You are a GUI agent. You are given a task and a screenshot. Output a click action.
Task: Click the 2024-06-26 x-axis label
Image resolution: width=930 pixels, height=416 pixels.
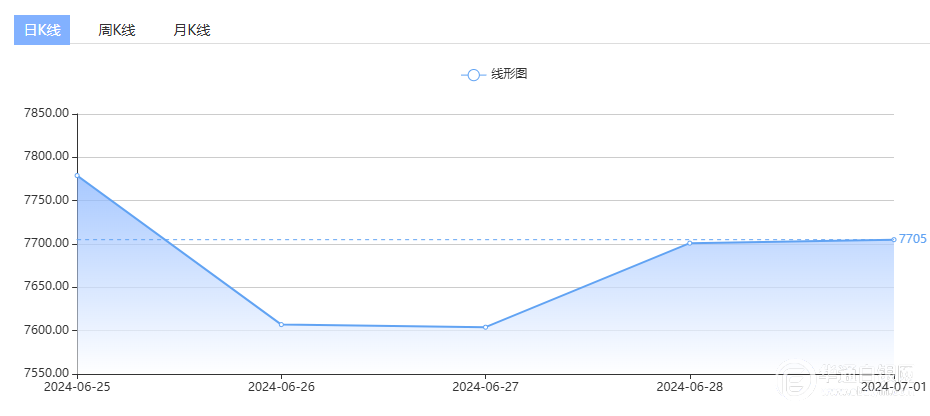[281, 386]
